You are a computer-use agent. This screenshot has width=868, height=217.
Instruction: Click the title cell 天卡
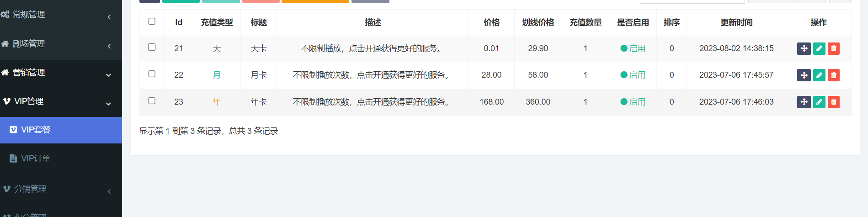(x=259, y=48)
